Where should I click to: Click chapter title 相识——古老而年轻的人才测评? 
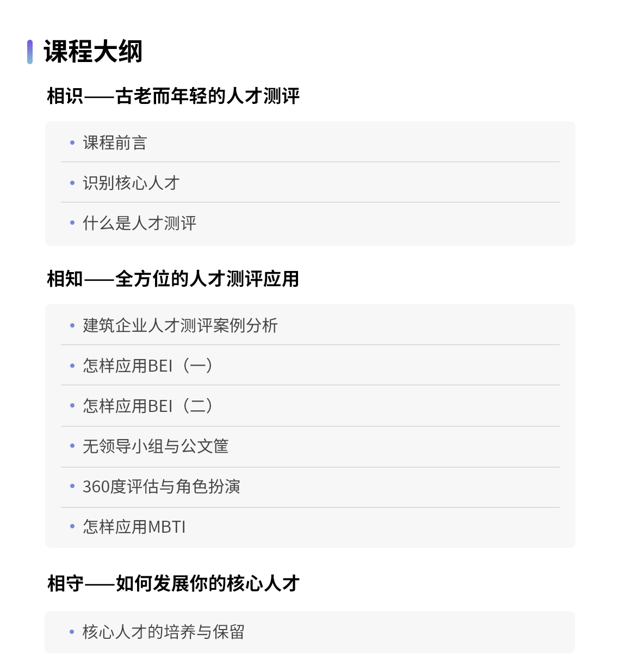173,96
